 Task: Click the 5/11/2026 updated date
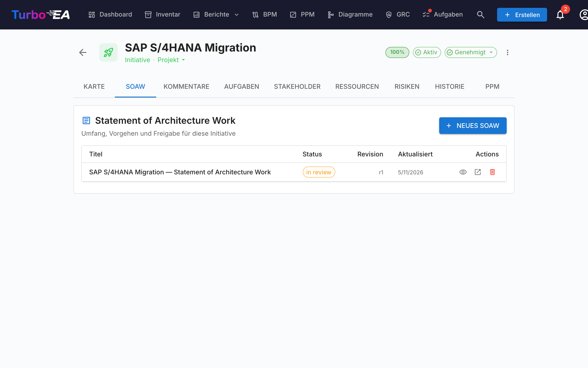410,172
